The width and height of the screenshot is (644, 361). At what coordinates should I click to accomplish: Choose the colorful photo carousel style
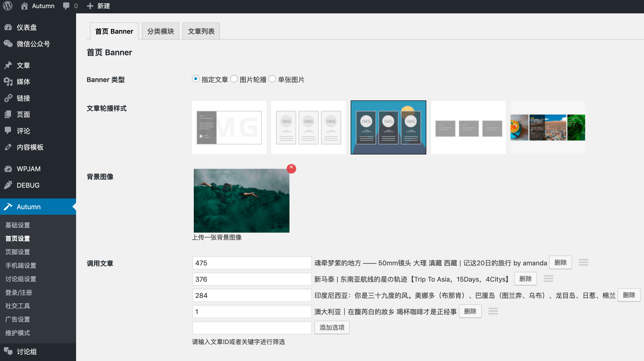548,127
